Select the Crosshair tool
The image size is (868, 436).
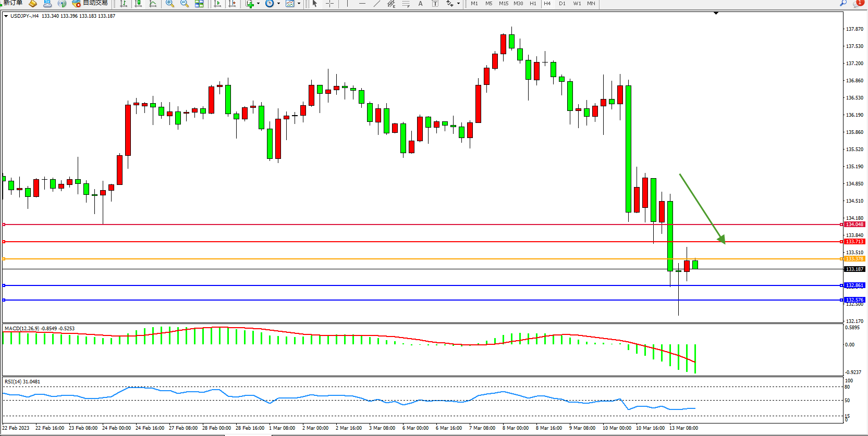[329, 4]
